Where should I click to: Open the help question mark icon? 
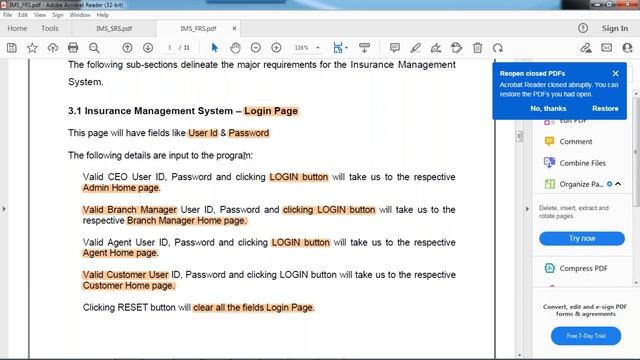(583, 28)
